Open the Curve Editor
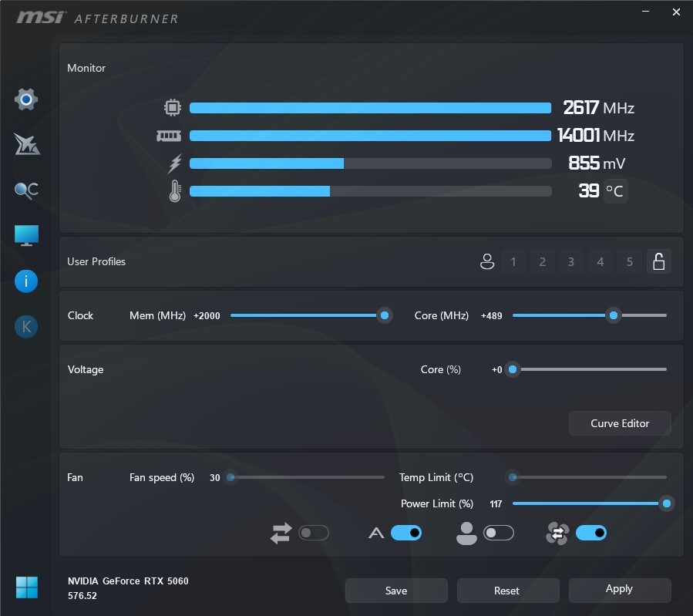 pyautogui.click(x=620, y=423)
